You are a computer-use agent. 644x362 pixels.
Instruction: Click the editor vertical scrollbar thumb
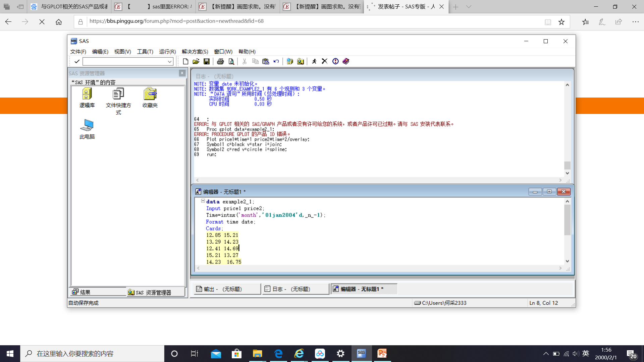(x=567, y=220)
